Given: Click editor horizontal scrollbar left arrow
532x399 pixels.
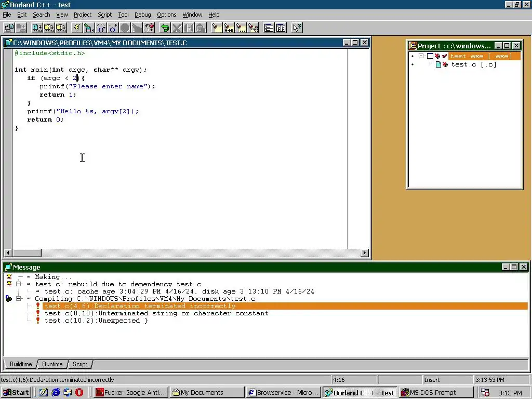Looking at the screenshot, I should [8, 253].
